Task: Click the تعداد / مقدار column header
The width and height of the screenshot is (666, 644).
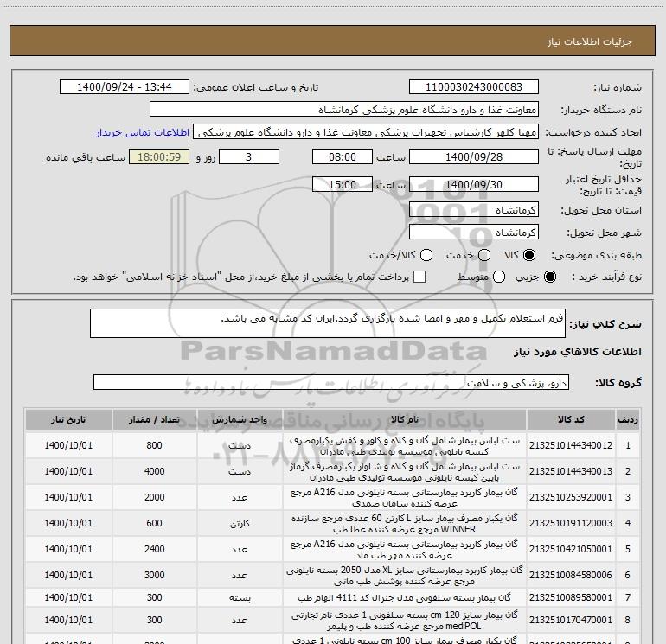Action: coord(154,419)
